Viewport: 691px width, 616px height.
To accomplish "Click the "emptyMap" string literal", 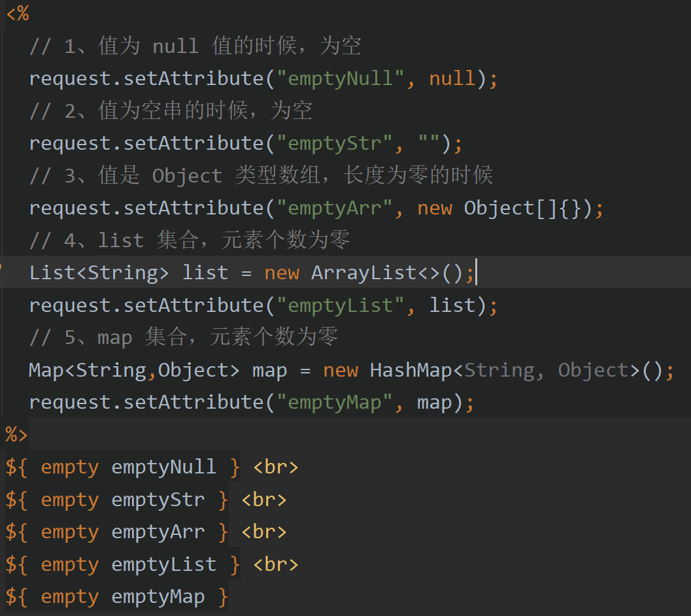I will (335, 403).
